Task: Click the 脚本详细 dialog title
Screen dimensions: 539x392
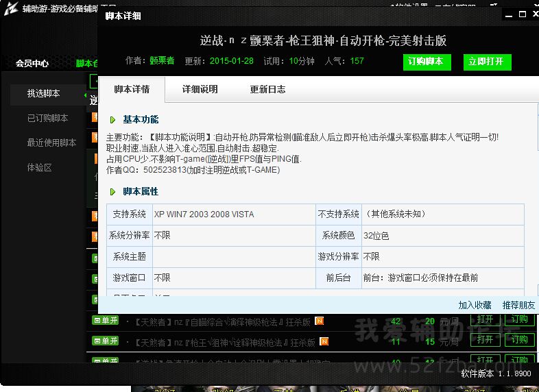Action: pyautogui.click(x=123, y=16)
